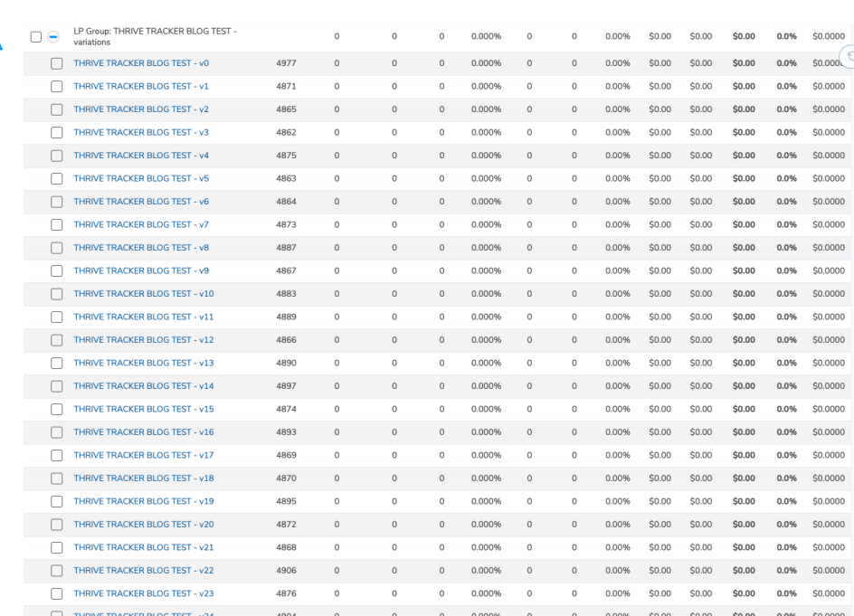Check the box for BLOG TEST - v19
854x616 pixels.
pos(57,502)
